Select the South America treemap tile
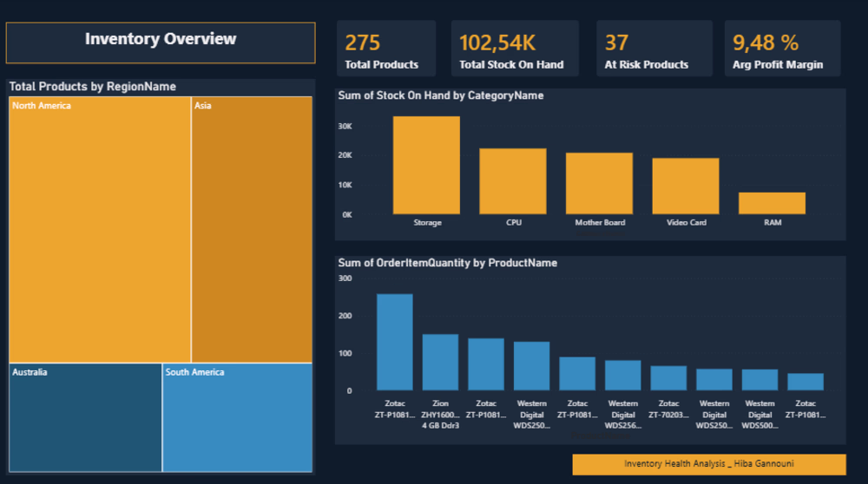 click(x=238, y=417)
